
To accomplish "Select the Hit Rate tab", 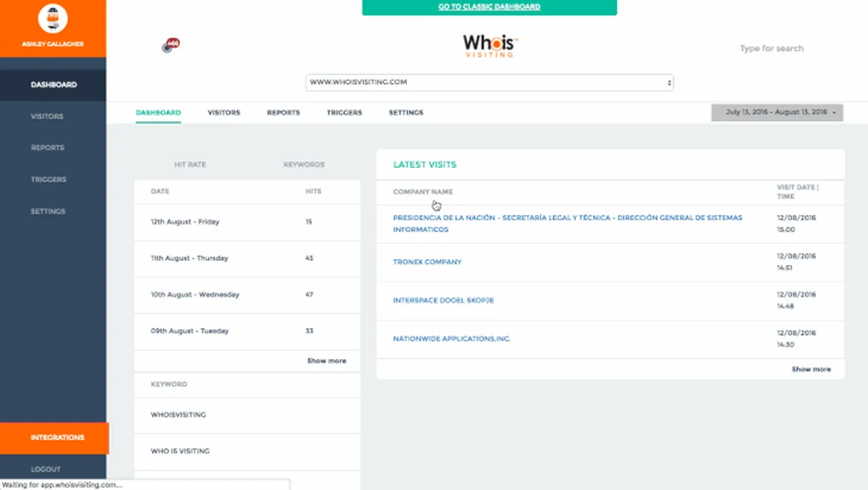I will pos(190,165).
